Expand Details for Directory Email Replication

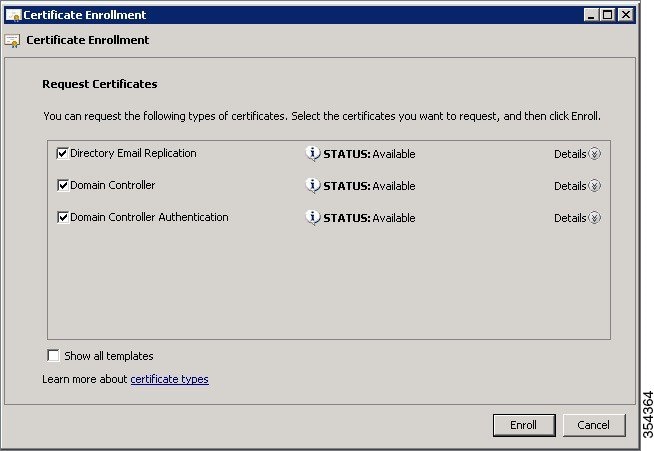pyautogui.click(x=577, y=154)
